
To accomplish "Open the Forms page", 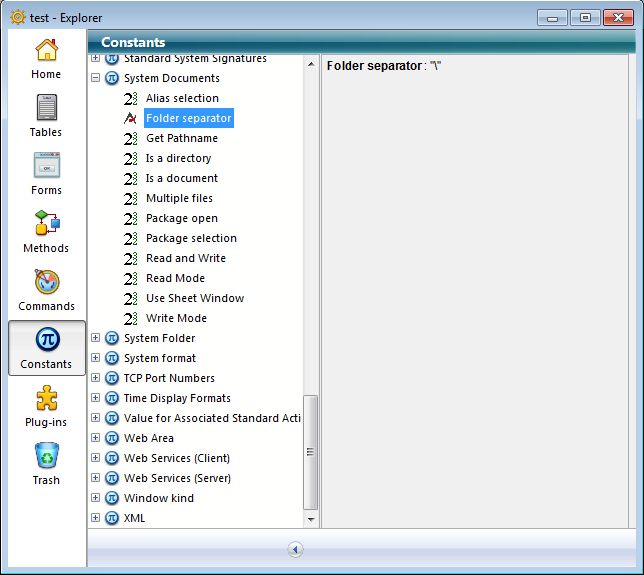I will click(x=46, y=173).
